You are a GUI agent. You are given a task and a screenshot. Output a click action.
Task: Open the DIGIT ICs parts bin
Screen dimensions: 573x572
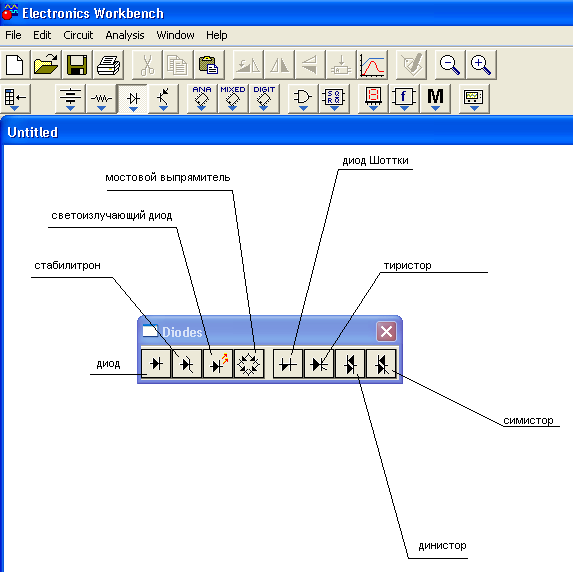[x=264, y=99]
